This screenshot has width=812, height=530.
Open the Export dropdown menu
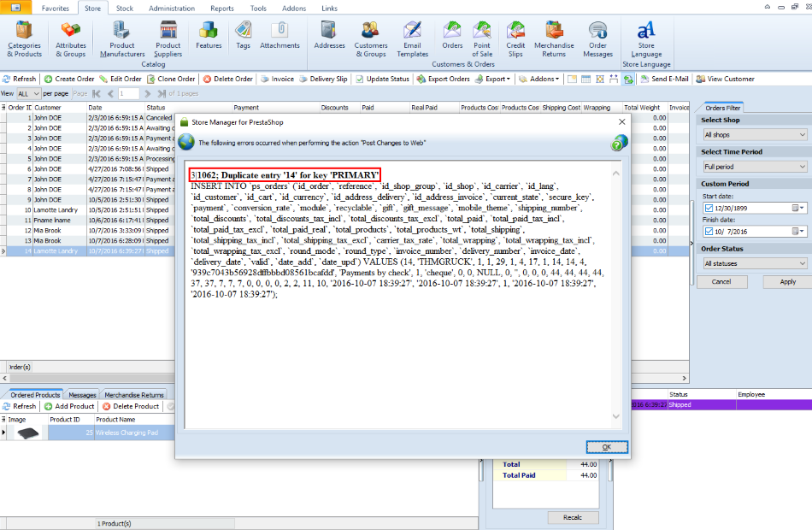[x=492, y=79]
